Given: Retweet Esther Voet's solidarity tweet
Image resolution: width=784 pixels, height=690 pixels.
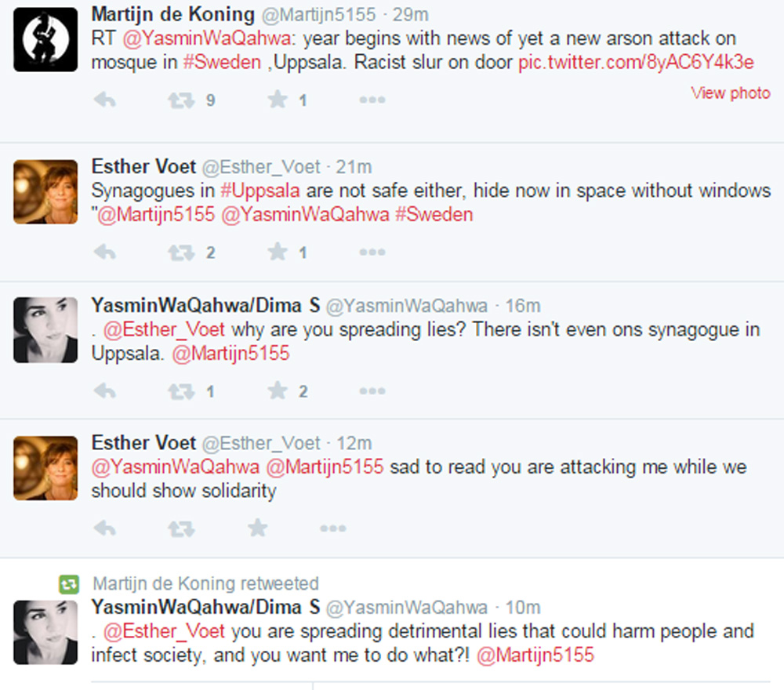Looking at the screenshot, I should [181, 528].
